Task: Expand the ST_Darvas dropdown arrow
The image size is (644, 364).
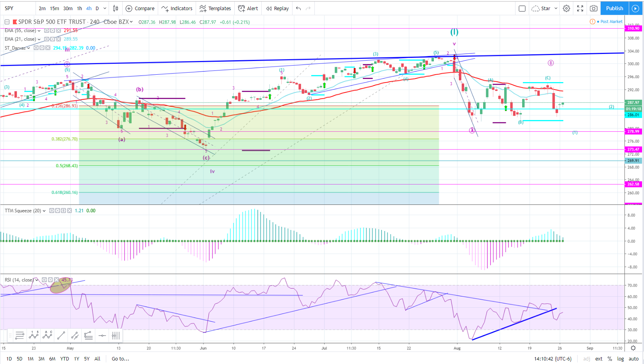Action: 29,48
